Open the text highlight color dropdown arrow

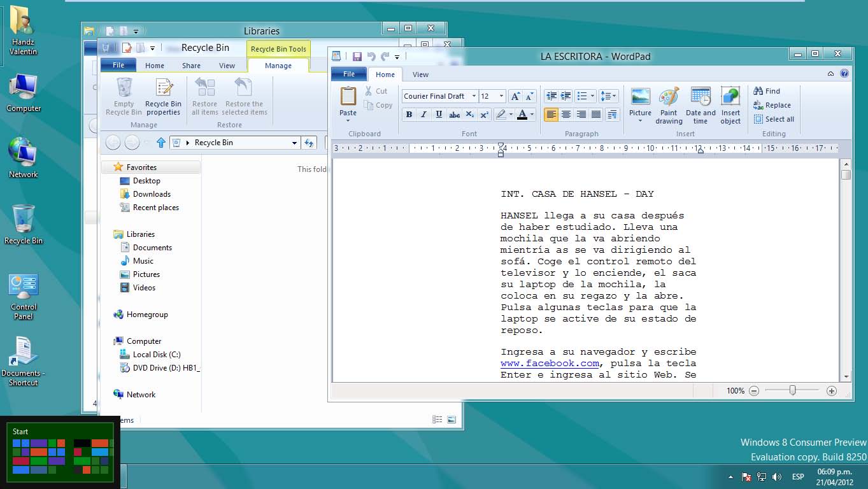pyautogui.click(x=511, y=115)
